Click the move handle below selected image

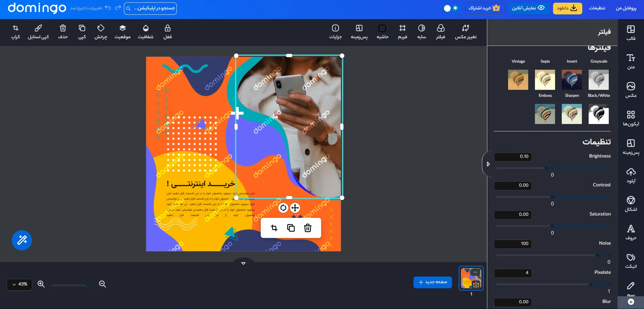tap(295, 208)
